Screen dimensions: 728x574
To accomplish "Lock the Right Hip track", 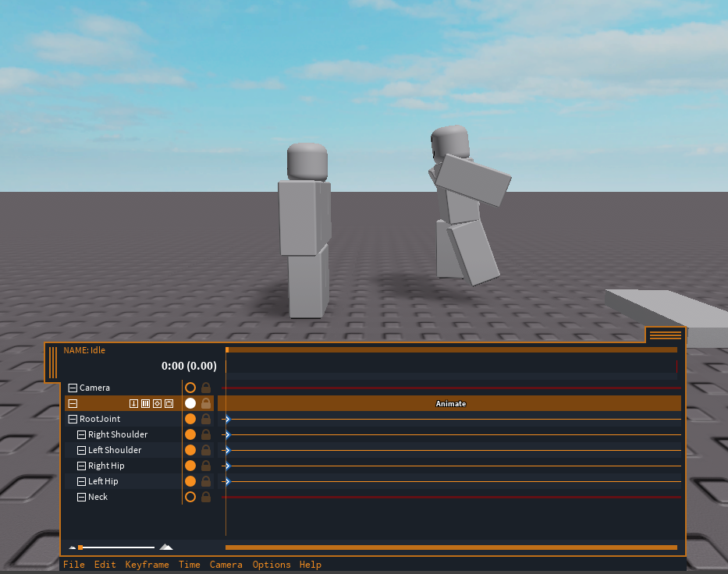I will coord(206,466).
